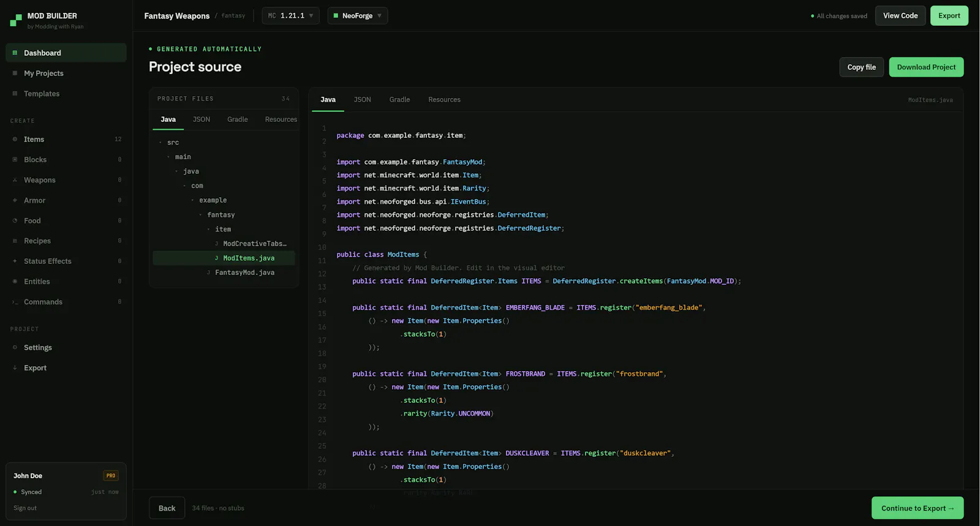
Task: Click the 'package com.example.fantasy.item' code line
Action: pos(401,135)
